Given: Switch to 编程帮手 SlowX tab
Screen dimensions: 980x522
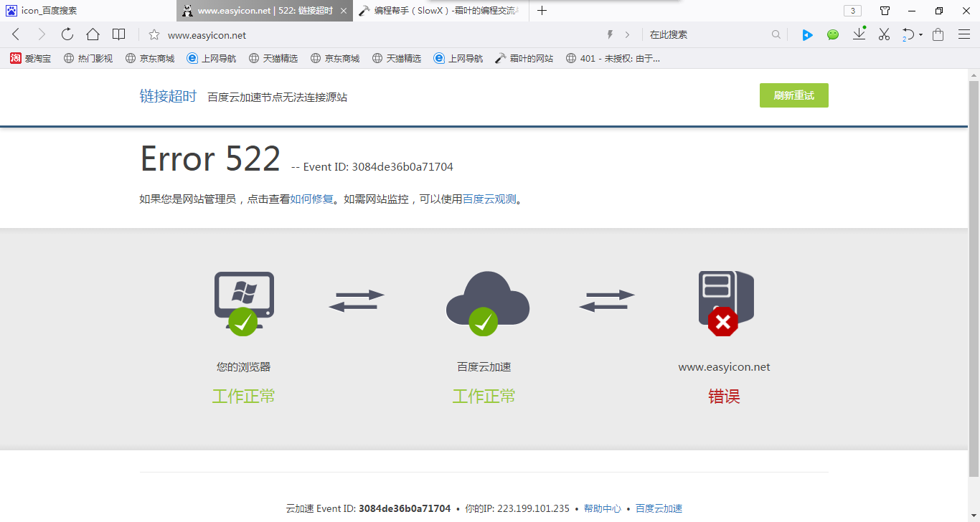Looking at the screenshot, I should click(x=441, y=11).
